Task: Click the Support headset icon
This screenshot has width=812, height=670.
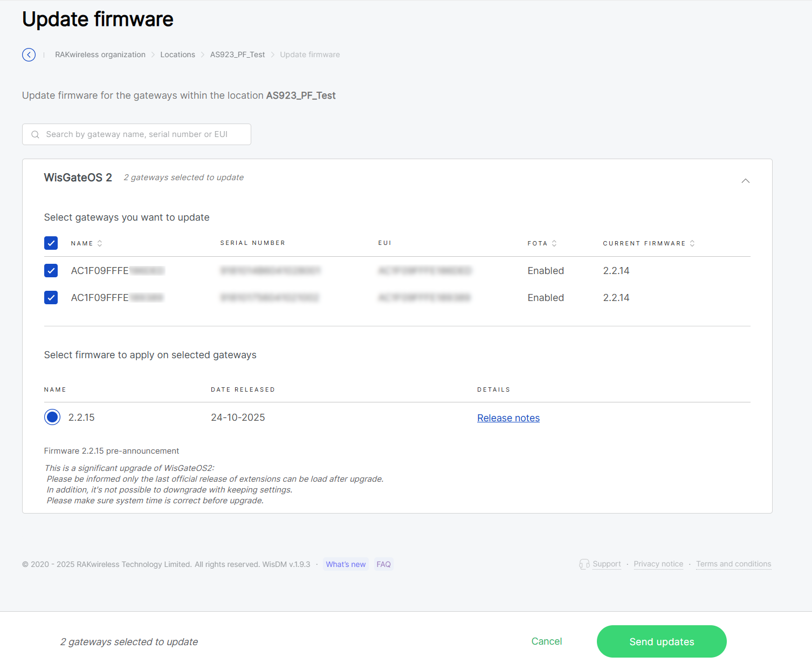Action: (x=584, y=564)
